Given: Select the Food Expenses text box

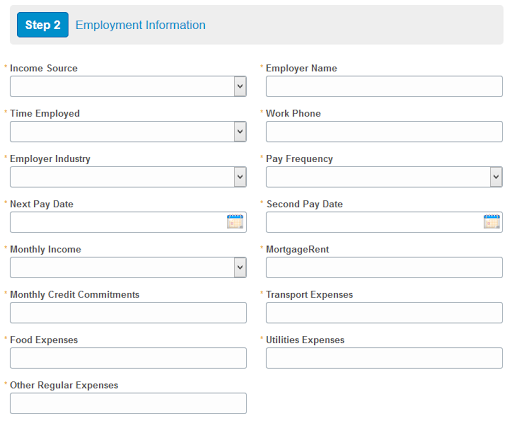Looking at the screenshot, I should (x=128, y=358).
